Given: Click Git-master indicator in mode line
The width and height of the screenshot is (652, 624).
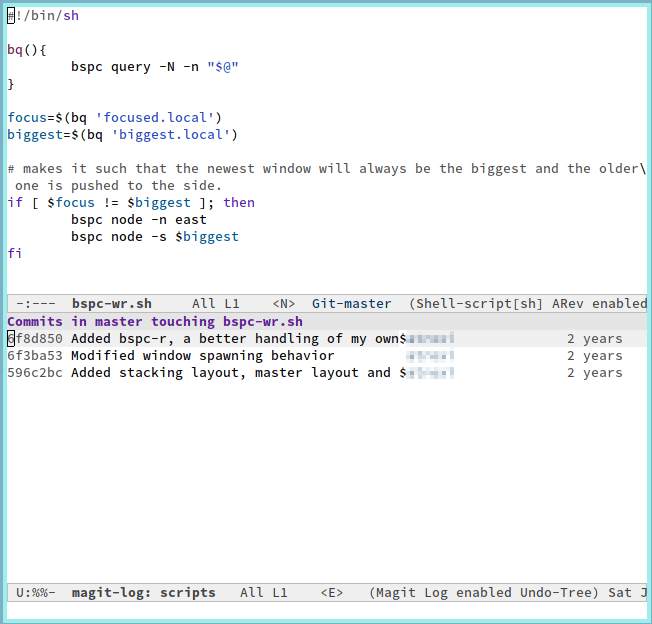Looking at the screenshot, I should 352,304.
